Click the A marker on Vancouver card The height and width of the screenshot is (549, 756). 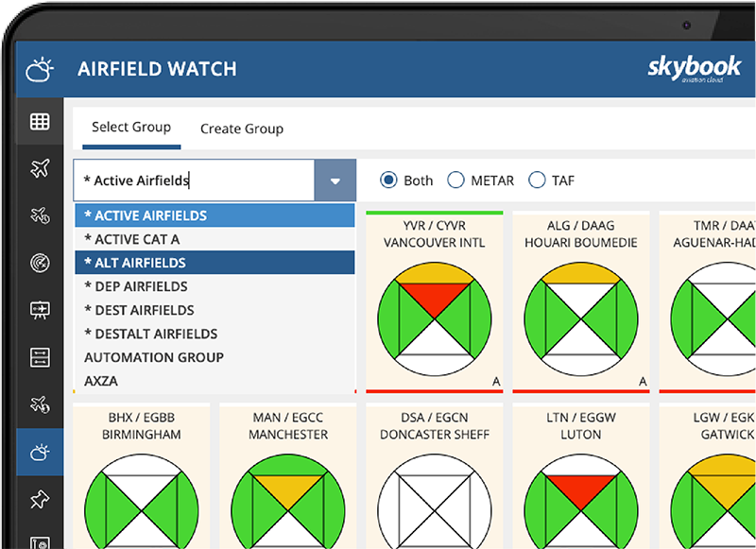[x=496, y=382]
